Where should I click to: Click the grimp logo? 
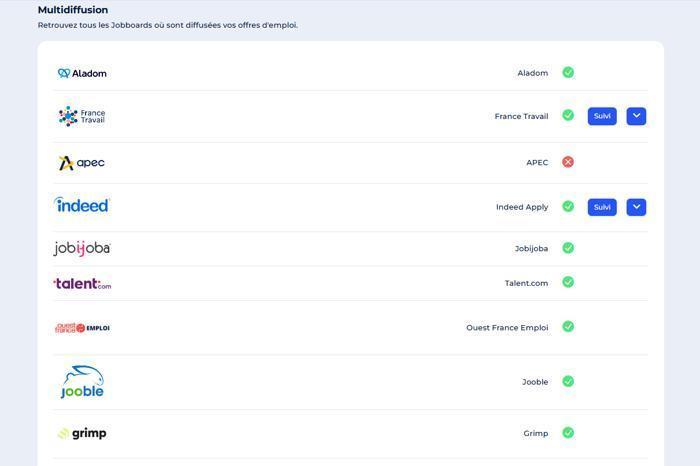[x=82, y=433]
